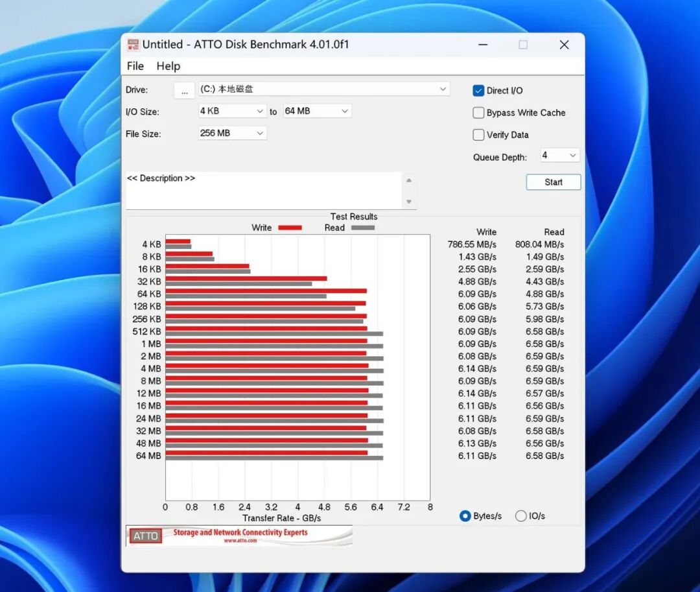The image size is (700, 592).
Task: Click the 808.04 MB/s read value
Action: [x=539, y=244]
